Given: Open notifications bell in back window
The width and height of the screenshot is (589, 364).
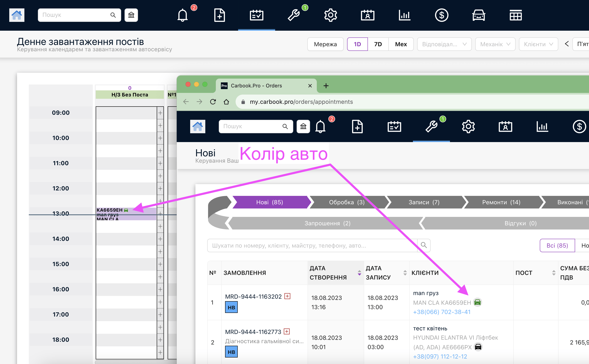Looking at the screenshot, I should click(x=182, y=15).
